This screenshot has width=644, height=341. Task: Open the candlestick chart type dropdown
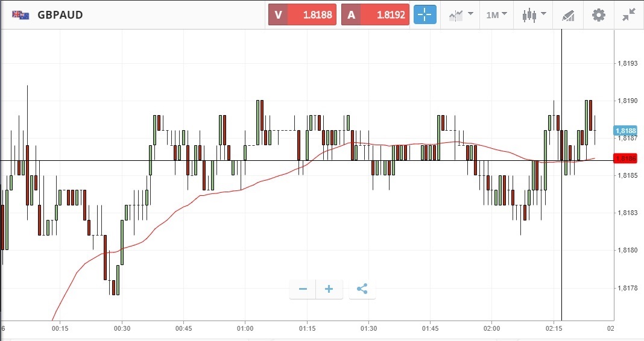[x=534, y=15]
